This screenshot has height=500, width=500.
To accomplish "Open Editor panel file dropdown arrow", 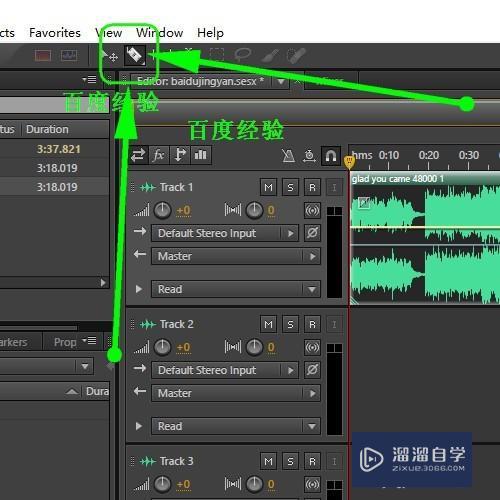I will point(281,81).
